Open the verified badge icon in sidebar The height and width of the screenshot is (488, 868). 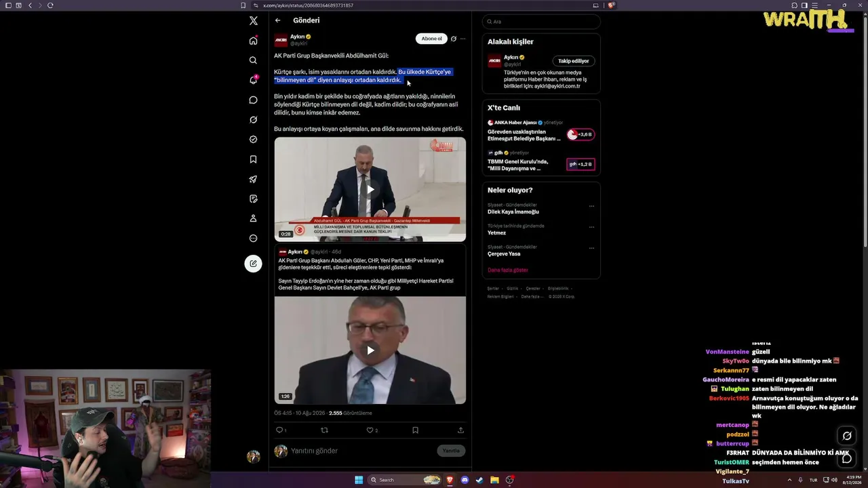[x=253, y=140]
